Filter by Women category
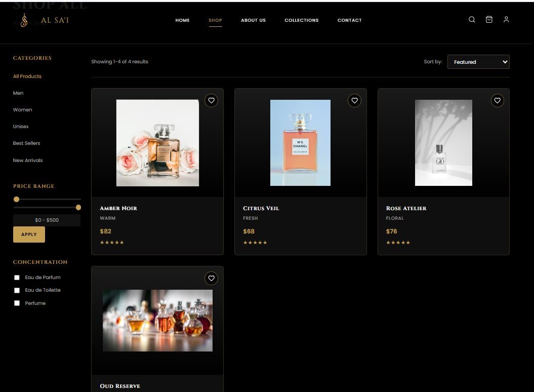The image size is (534, 392). click(x=22, y=110)
